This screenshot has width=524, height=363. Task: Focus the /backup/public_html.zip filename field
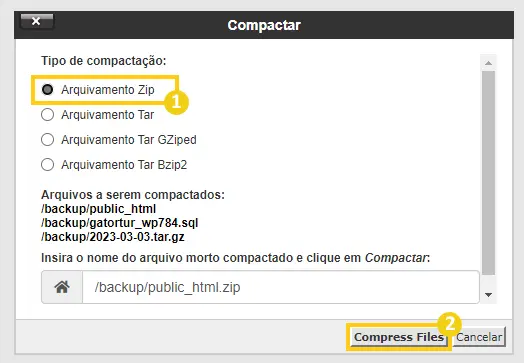click(281, 287)
